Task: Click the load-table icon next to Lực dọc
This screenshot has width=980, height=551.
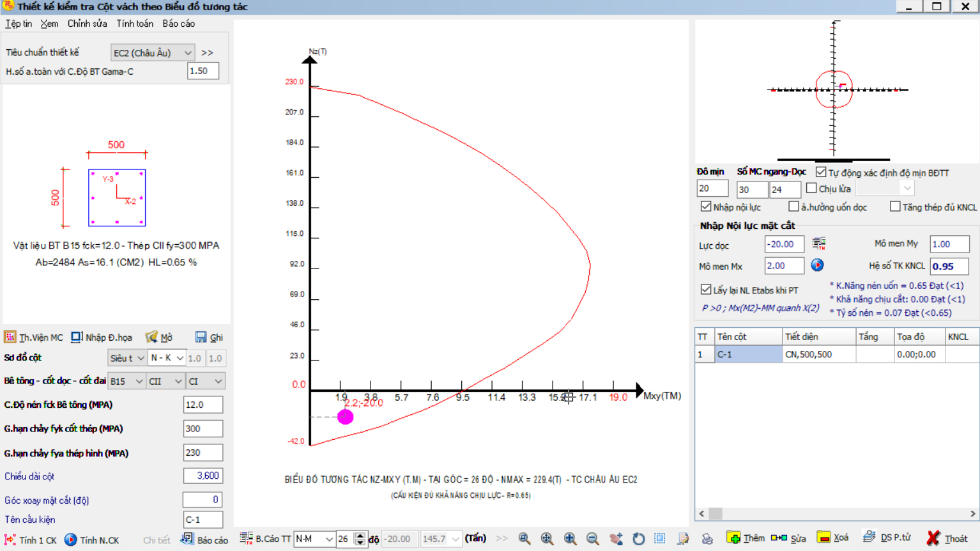Action: point(819,243)
